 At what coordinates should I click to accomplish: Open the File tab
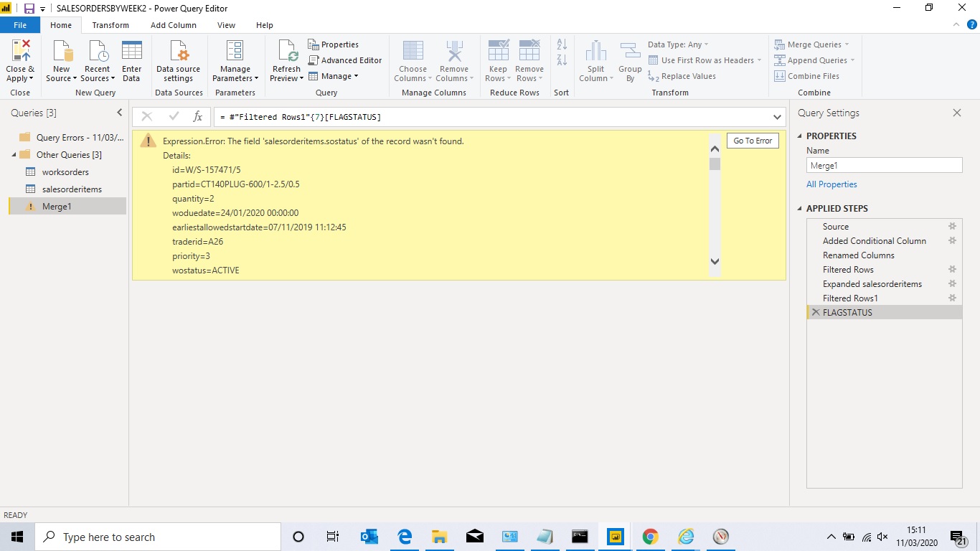pos(20,25)
